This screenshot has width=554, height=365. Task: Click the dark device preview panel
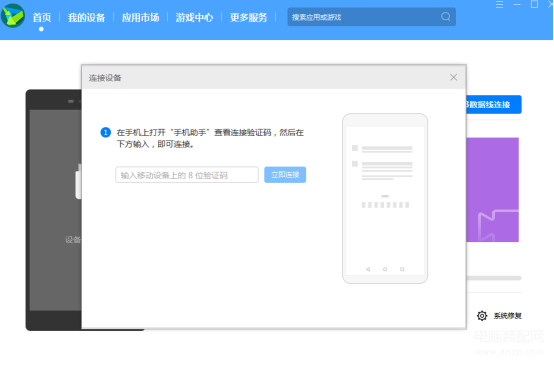[54, 210]
